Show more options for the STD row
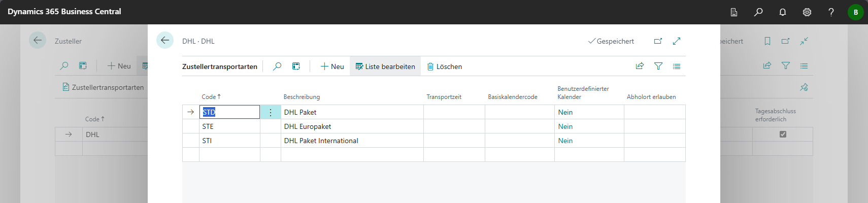The width and height of the screenshot is (868, 203). pos(271,112)
